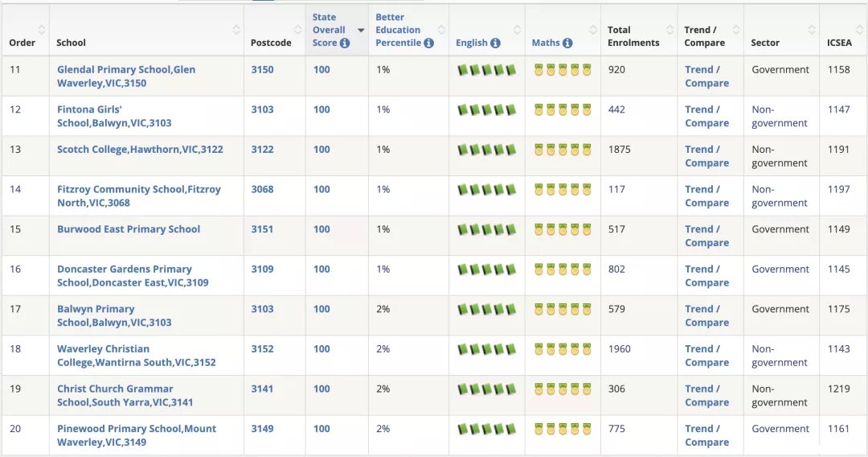
Task: Click Maths medal rating for Fintona Girls' School
Action: [563, 109]
